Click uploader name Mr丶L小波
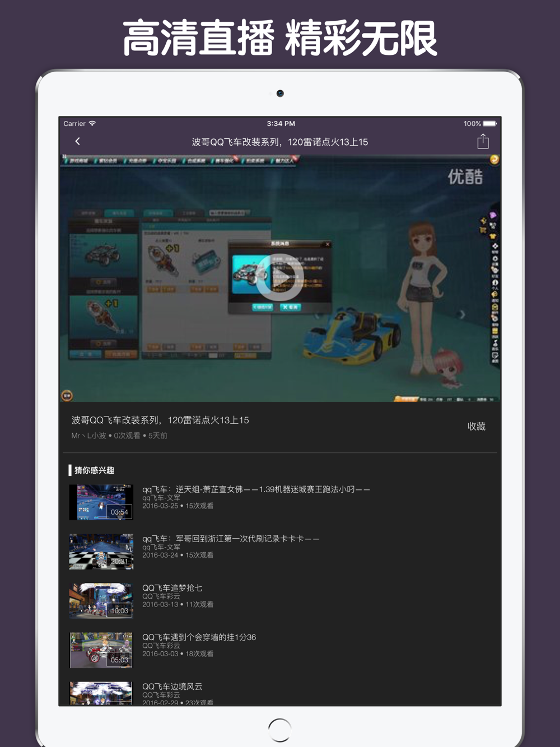 (88, 436)
